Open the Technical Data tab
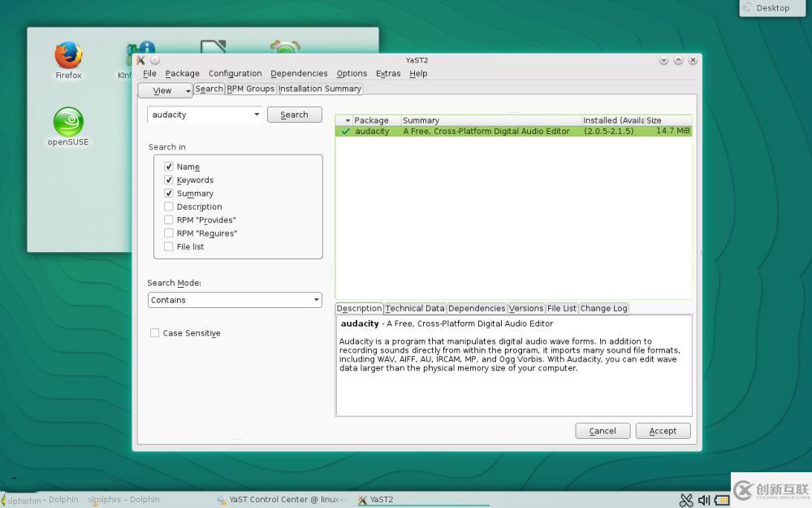Screen dimensions: 812x508 click(x=415, y=308)
